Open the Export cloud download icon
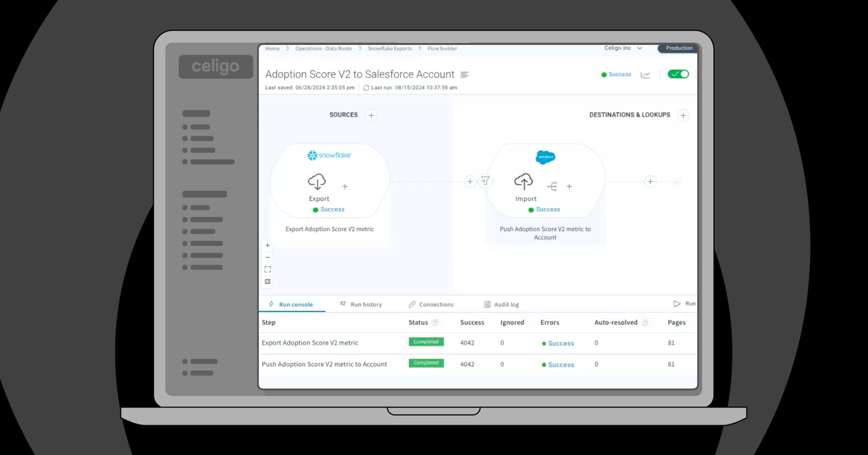 pos(317,182)
